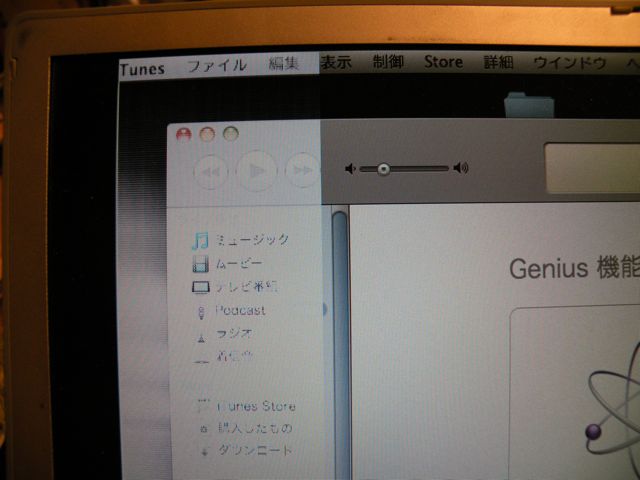Image resolution: width=640 pixels, height=480 pixels.
Task: Open iTunes Store from the sidebar
Action: coord(256,407)
